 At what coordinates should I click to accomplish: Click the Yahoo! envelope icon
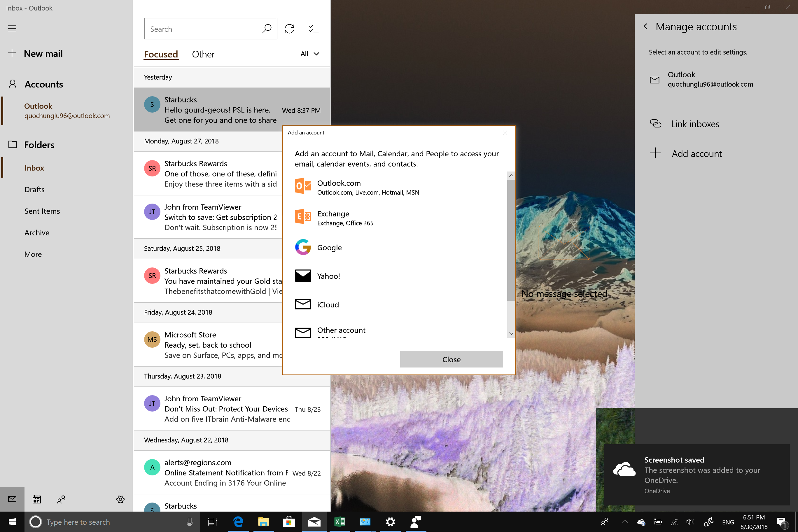[x=303, y=276]
